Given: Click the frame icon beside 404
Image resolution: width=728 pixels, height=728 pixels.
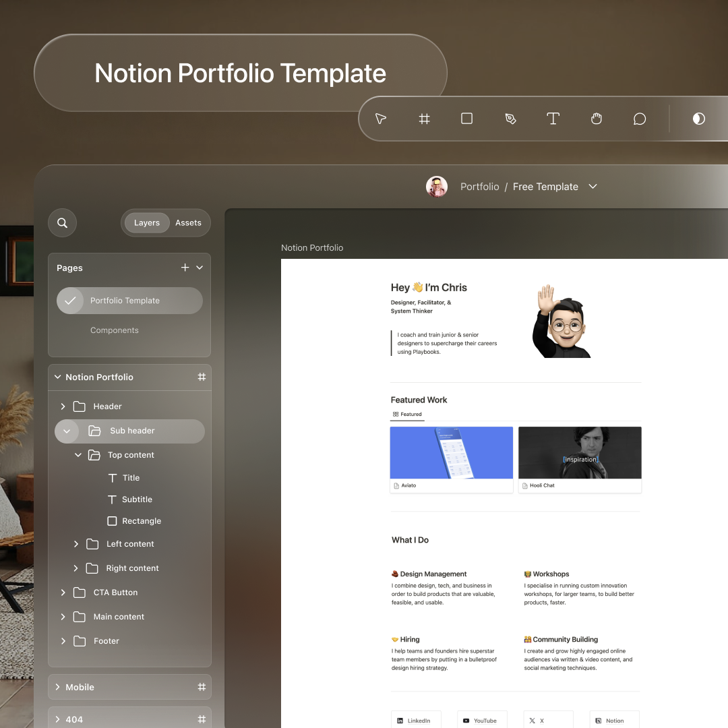Looking at the screenshot, I should (x=201, y=719).
